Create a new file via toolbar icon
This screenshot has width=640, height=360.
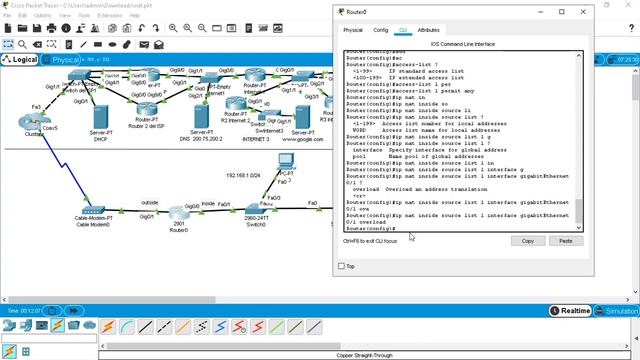[x=8, y=28]
